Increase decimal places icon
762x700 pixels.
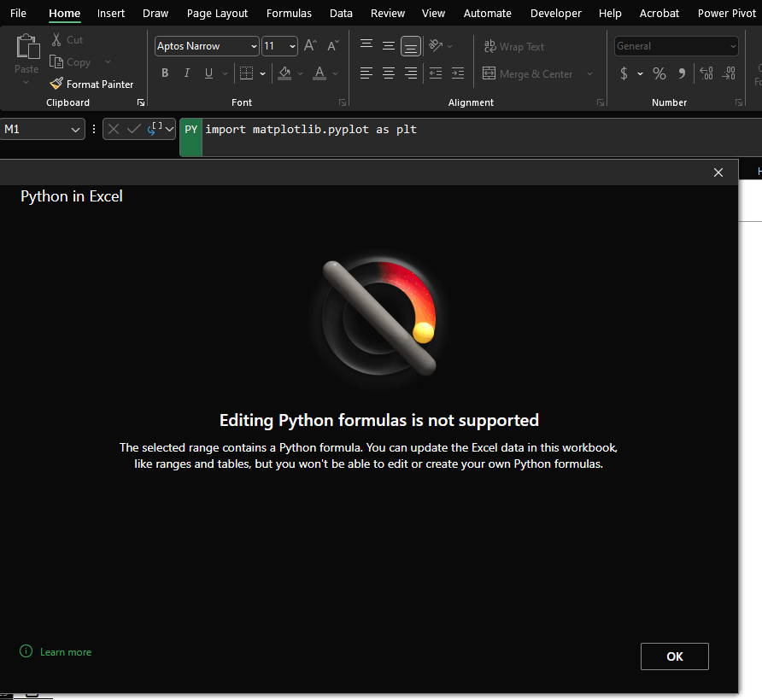click(x=706, y=73)
